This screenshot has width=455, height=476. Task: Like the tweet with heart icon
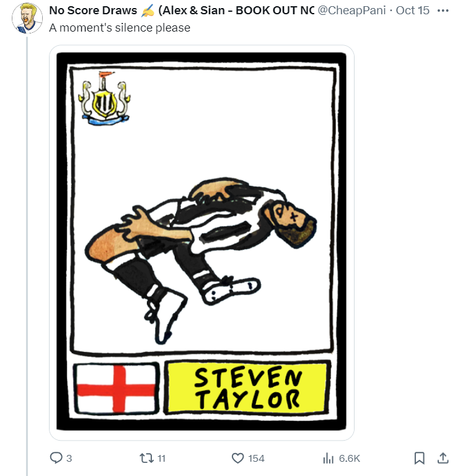click(x=237, y=458)
